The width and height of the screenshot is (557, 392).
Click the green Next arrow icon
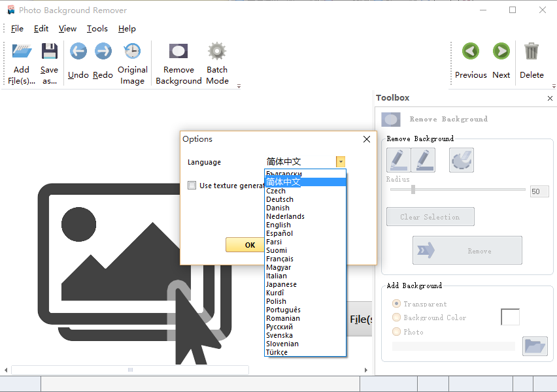pyautogui.click(x=501, y=52)
